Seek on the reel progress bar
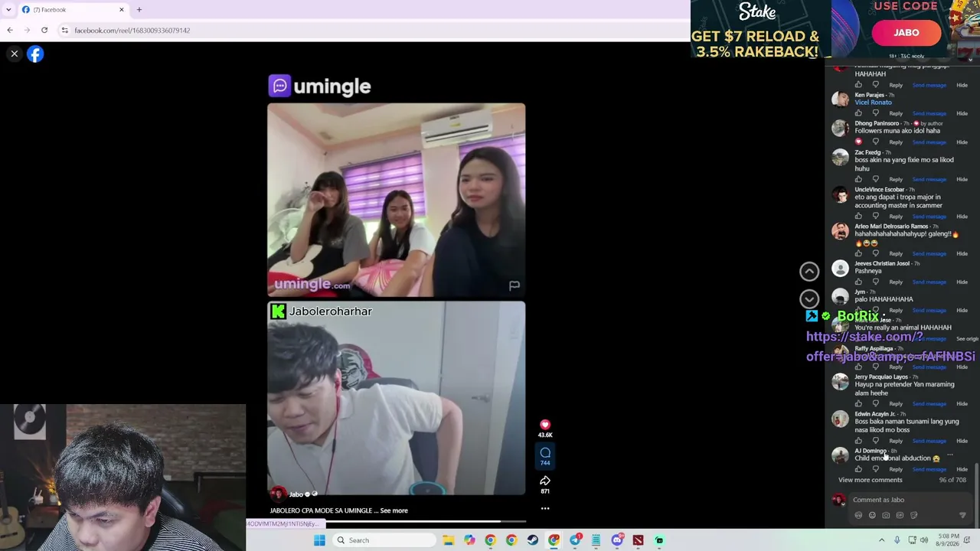The image size is (980, 551). (x=397, y=521)
